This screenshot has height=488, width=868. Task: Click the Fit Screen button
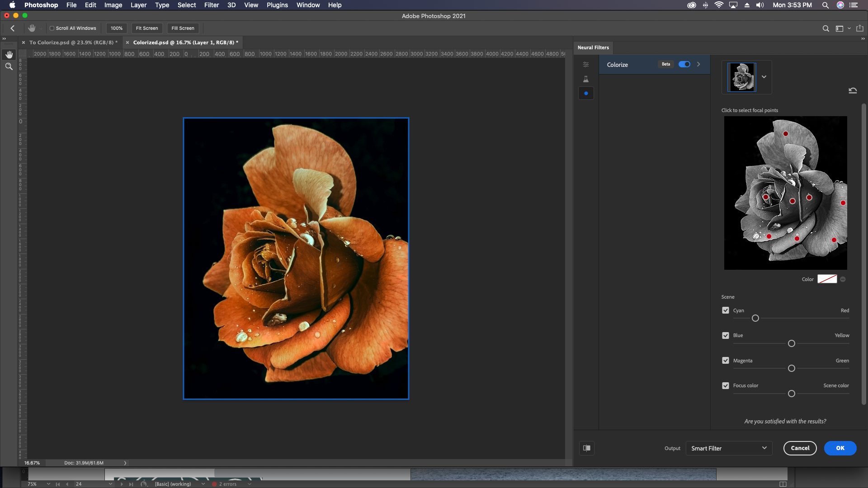[x=147, y=28]
